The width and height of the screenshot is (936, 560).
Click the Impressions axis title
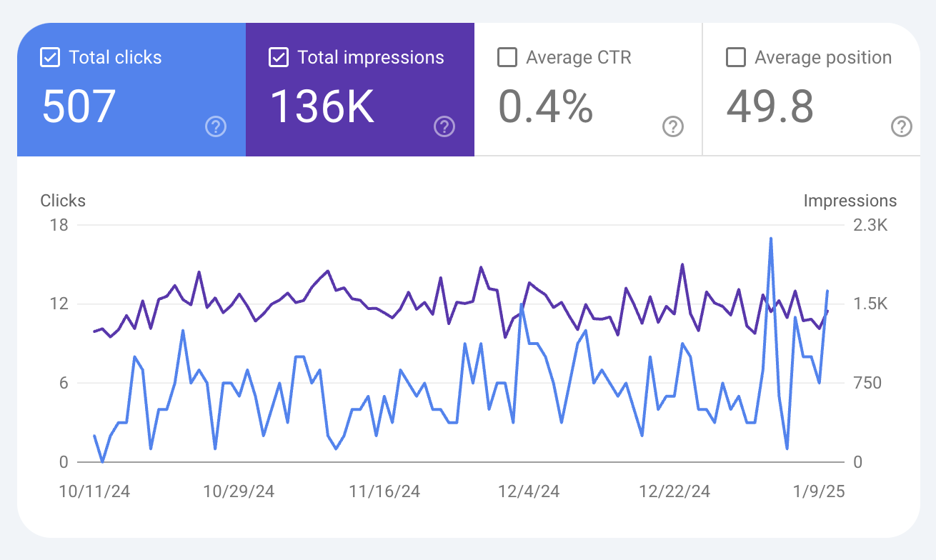850,201
